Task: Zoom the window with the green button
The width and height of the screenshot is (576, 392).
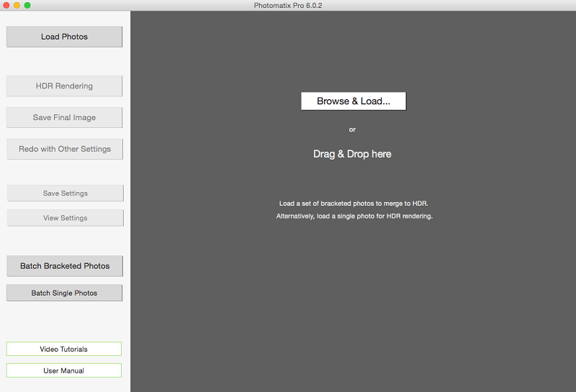Action: (27, 5)
